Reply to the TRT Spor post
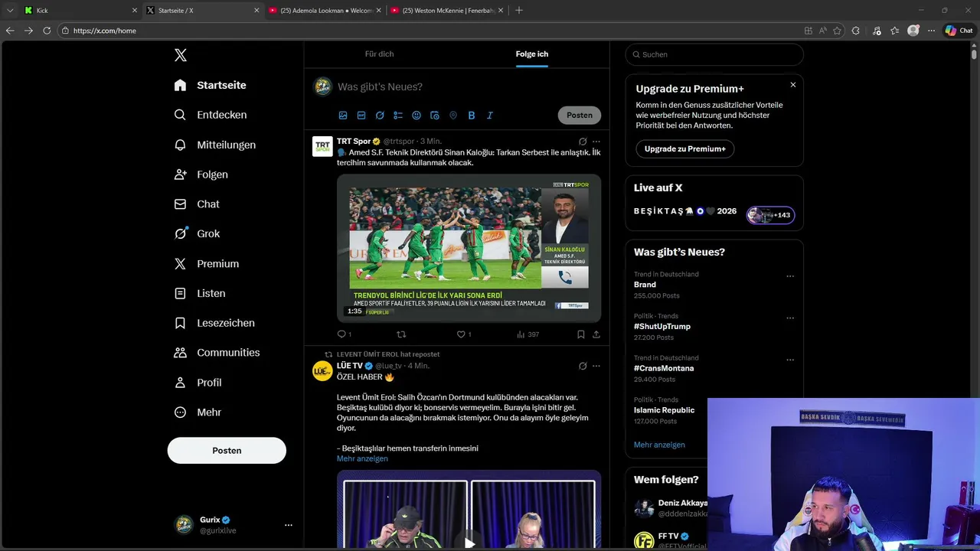This screenshot has width=980, height=551. click(342, 334)
